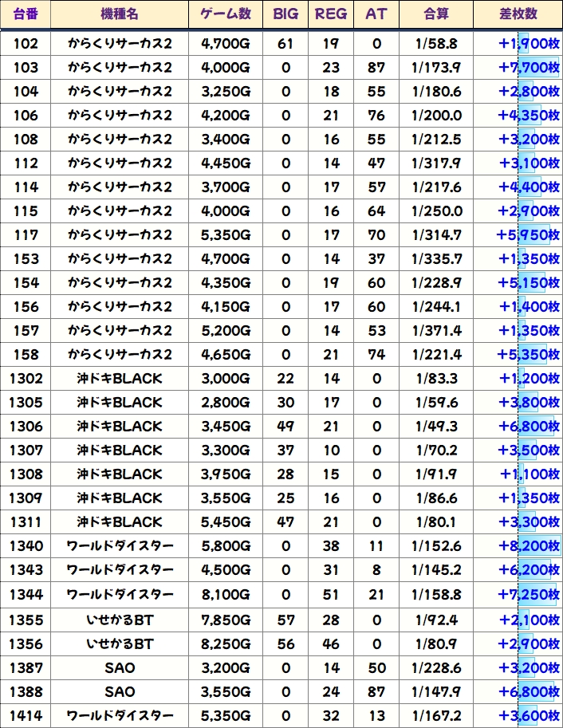Click game count 3,250G cell
The height and width of the screenshot is (728, 563).
[x=226, y=92]
